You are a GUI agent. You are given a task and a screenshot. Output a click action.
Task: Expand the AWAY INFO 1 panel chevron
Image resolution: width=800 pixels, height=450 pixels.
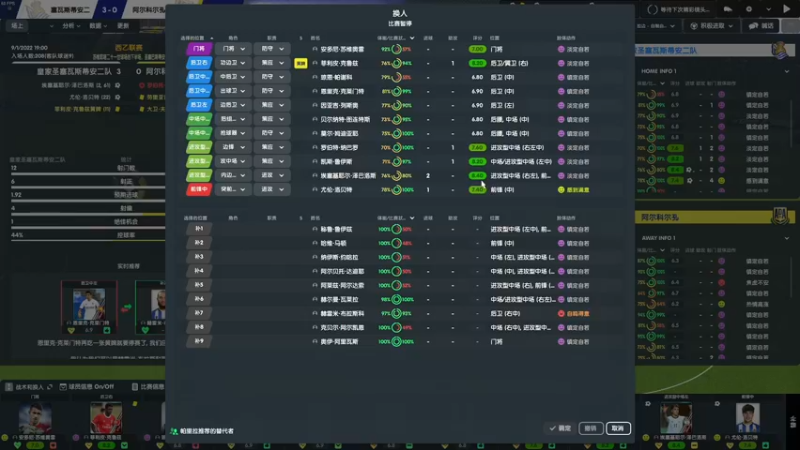pyautogui.click(x=787, y=238)
